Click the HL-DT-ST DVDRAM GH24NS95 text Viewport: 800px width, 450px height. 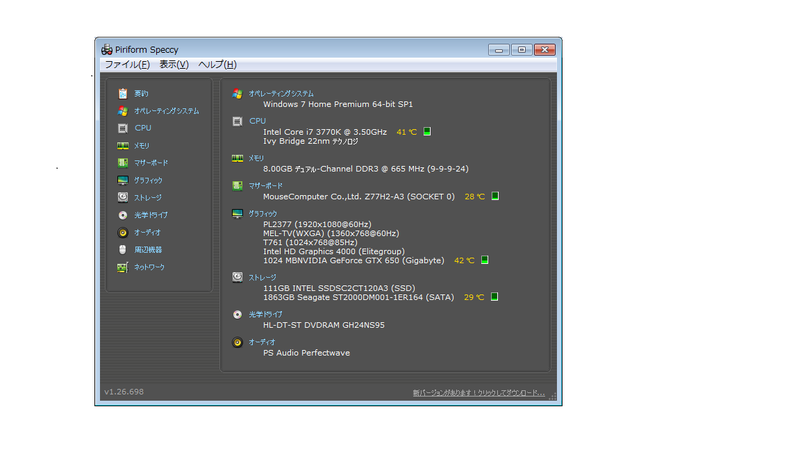click(324, 325)
